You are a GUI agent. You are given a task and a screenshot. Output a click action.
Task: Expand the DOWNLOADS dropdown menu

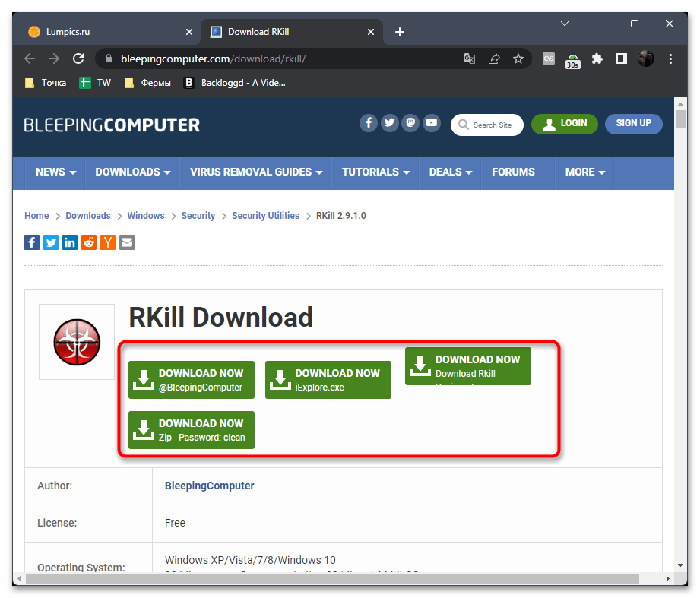tap(132, 172)
